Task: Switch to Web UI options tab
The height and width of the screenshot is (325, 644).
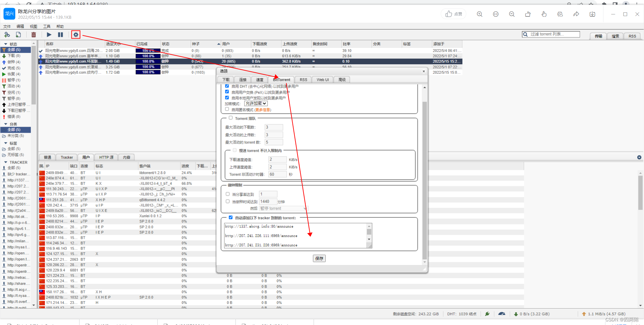Action: (x=323, y=80)
